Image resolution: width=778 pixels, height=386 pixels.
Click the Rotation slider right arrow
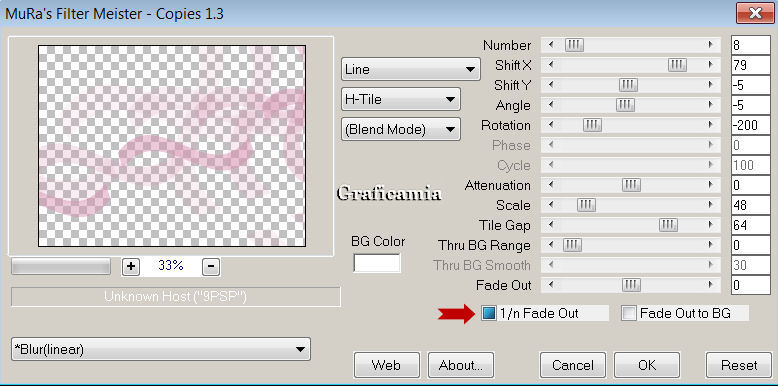(711, 125)
